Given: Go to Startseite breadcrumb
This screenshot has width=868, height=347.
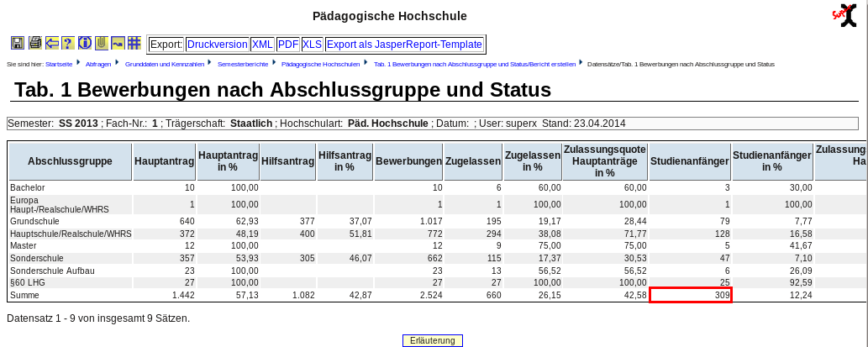Looking at the screenshot, I should tap(59, 64).
